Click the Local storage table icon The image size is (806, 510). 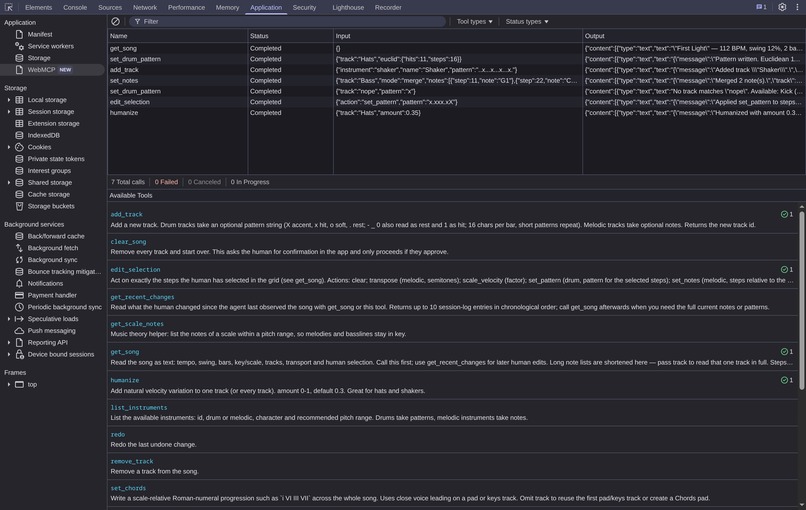(19, 100)
